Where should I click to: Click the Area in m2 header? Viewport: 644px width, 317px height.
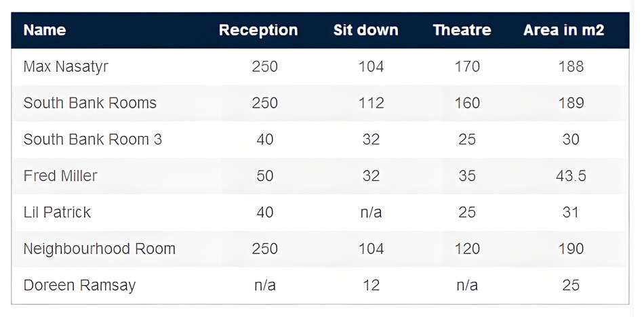coord(564,30)
